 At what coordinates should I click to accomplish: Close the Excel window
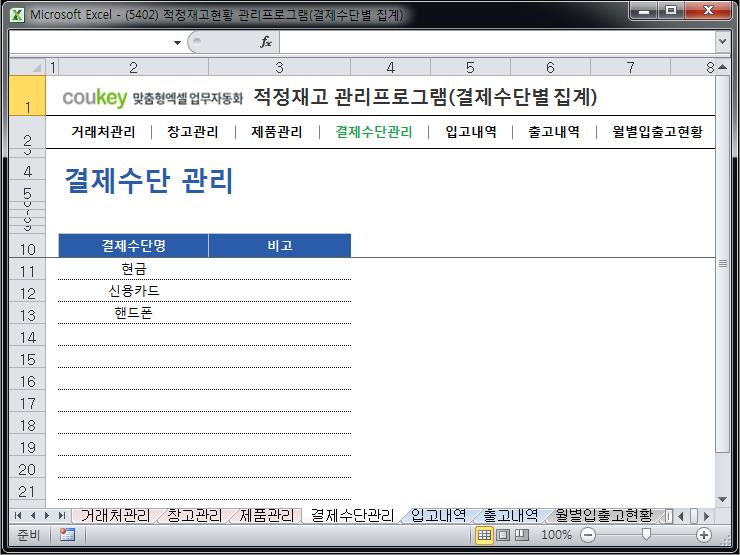(708, 10)
